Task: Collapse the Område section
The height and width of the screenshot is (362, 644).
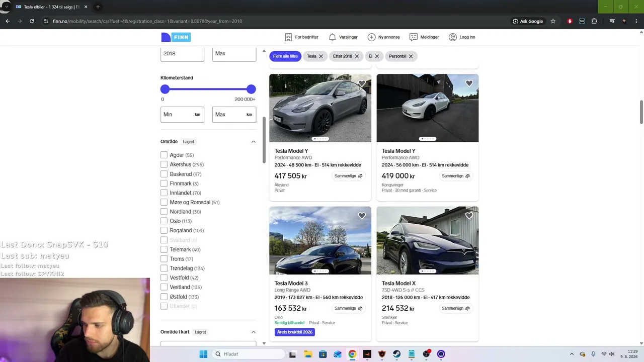Action: click(x=254, y=142)
